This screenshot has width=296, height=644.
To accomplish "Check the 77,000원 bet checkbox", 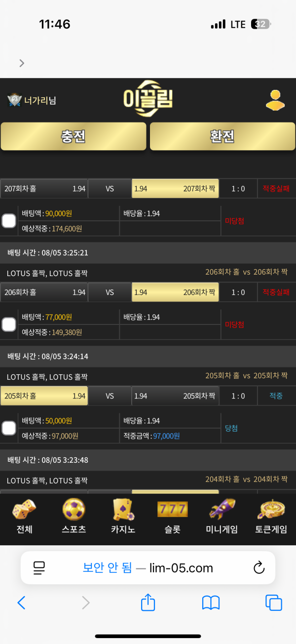I will (9, 324).
